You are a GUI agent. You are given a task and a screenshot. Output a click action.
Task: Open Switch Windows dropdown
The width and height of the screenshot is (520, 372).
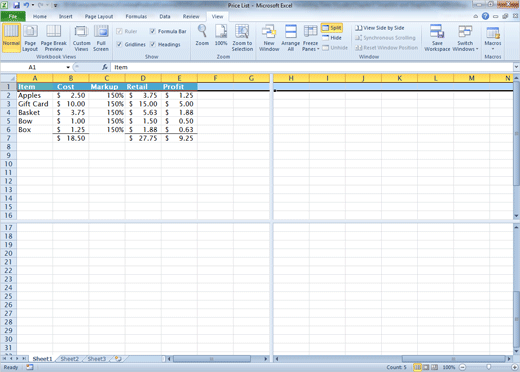click(x=465, y=38)
